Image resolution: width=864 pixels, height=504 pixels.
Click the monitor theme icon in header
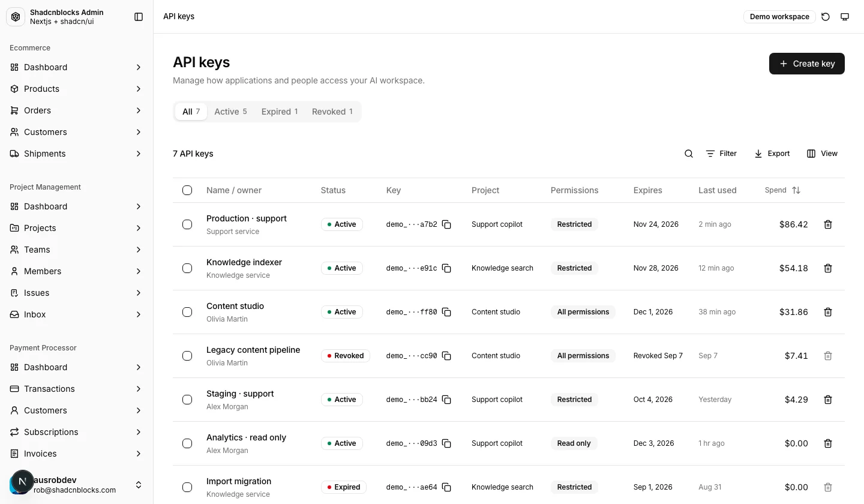[845, 17]
